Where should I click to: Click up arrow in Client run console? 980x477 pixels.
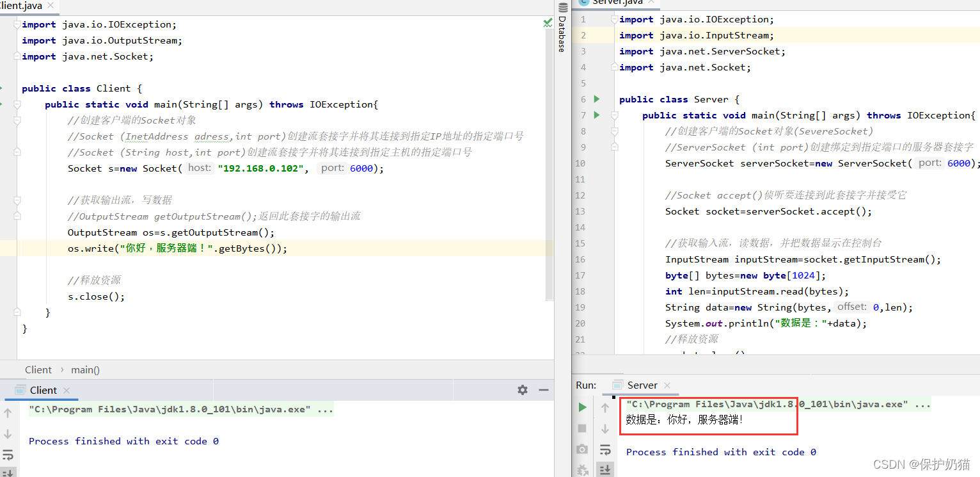coord(8,413)
